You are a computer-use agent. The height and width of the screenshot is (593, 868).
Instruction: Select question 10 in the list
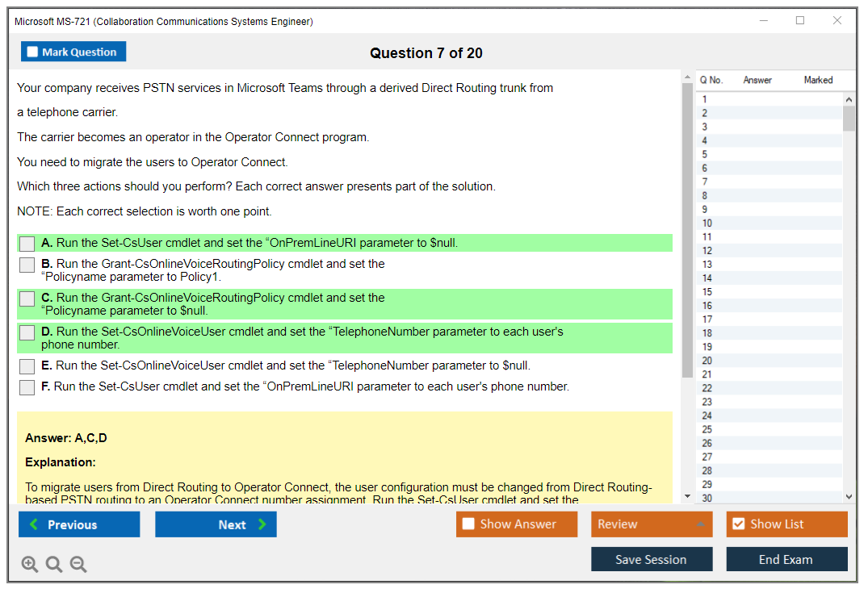point(769,223)
